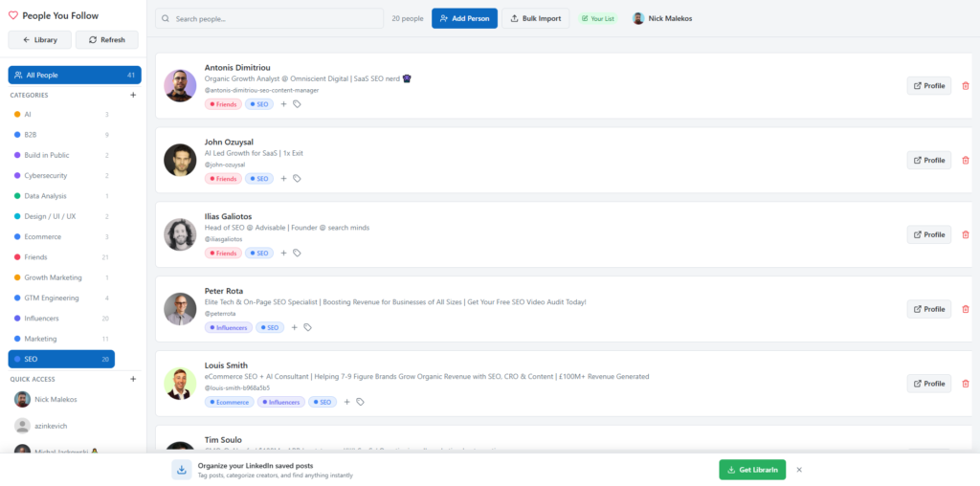The width and height of the screenshot is (980, 486).
Task: Delete Antonis Dimitriou using the trash icon
Action: 965,86
